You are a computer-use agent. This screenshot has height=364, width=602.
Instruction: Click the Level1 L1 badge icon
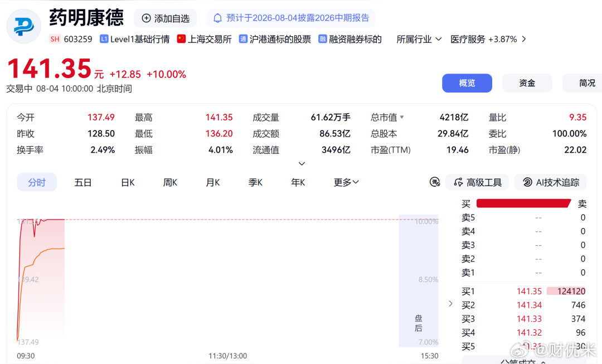[x=104, y=39]
